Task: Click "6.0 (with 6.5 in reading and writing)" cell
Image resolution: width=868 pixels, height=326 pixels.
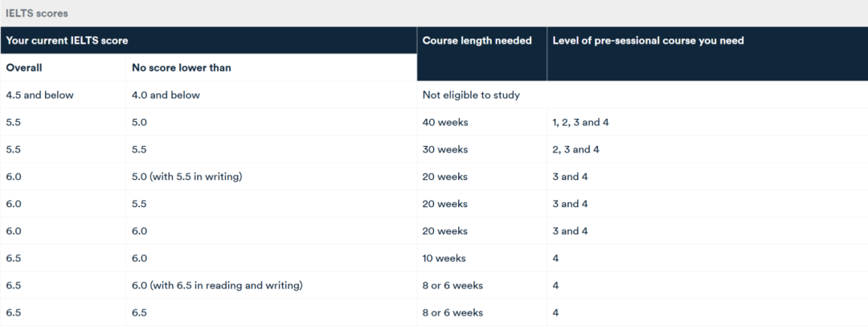Action: click(217, 286)
